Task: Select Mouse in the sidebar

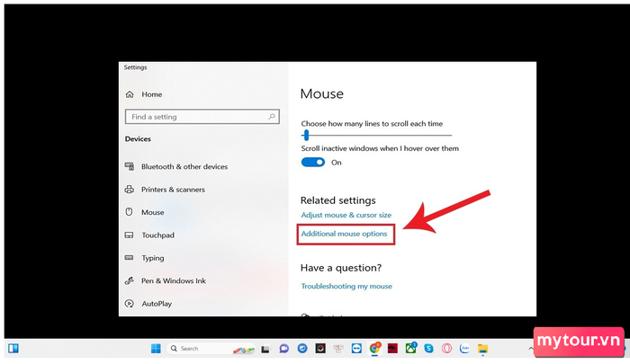Action: (153, 212)
